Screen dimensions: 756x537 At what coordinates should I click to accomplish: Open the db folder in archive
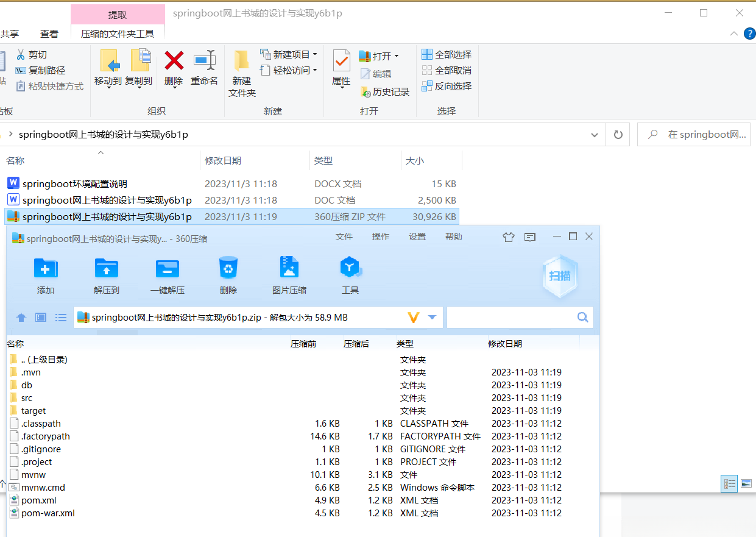point(27,385)
